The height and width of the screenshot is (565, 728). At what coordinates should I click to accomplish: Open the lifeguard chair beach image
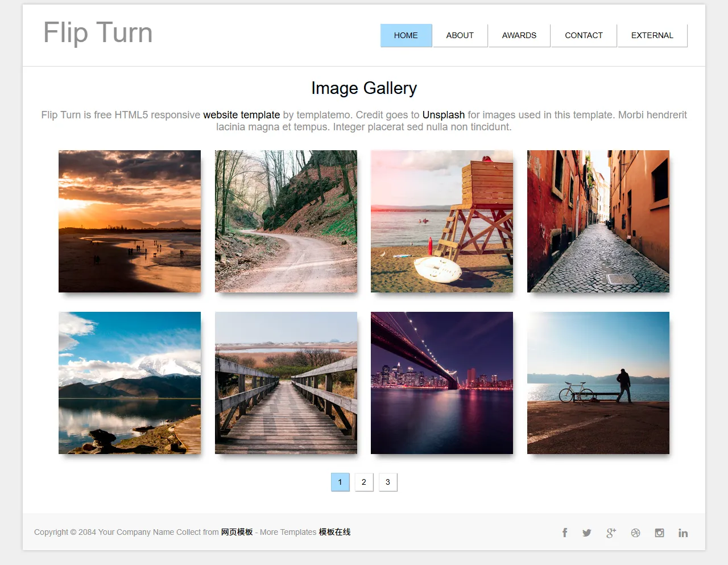pos(442,221)
